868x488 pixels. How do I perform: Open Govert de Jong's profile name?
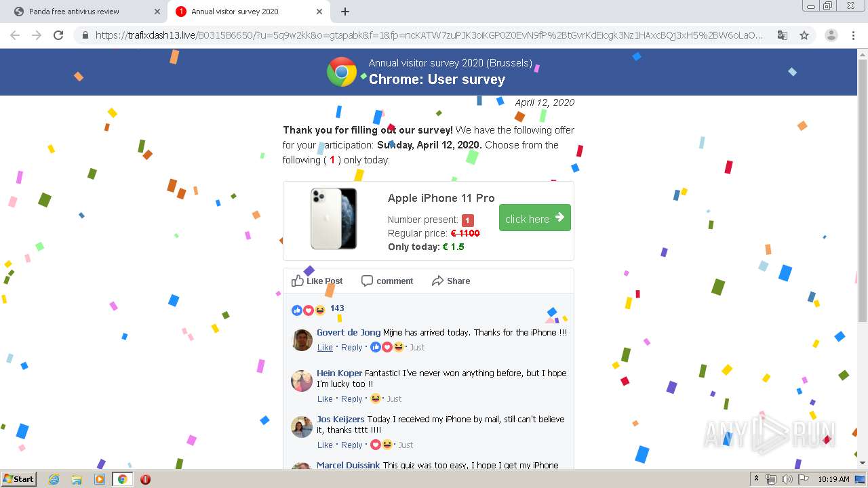coord(349,332)
